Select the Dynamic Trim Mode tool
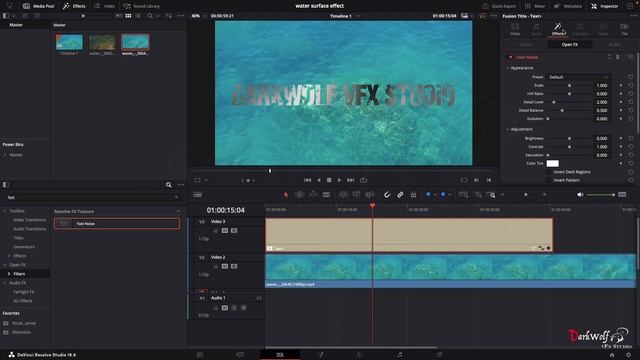Image resolution: width=640 pixels, height=360 pixels. (x=313, y=195)
